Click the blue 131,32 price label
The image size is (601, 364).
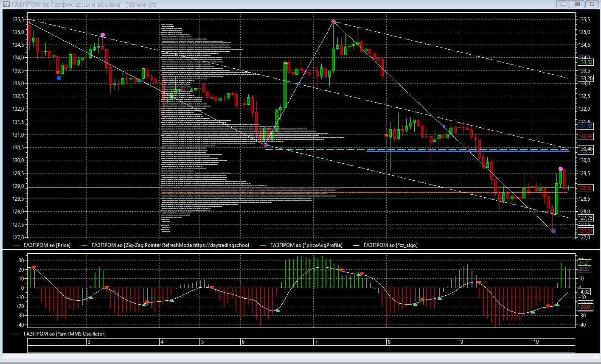(585, 126)
